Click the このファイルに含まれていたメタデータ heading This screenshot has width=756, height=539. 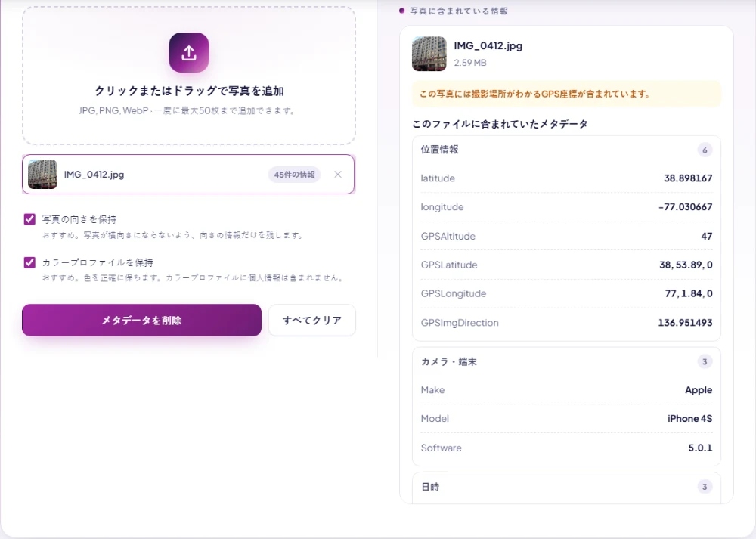[x=500, y=124]
